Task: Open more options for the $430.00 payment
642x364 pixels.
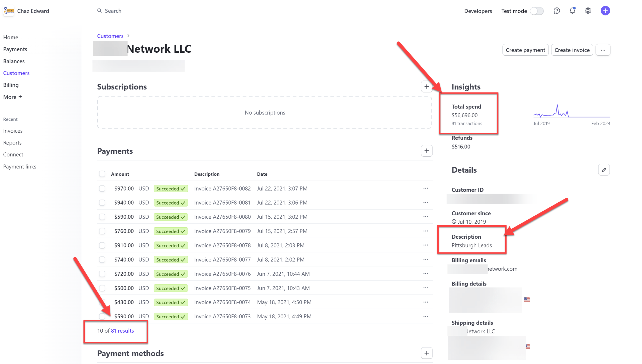Action: 426,302
